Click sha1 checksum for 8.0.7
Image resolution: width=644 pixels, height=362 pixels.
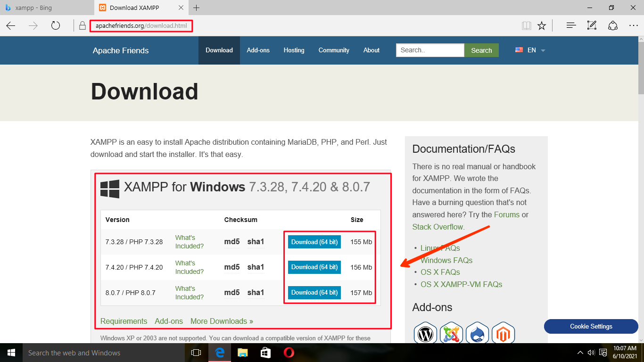pyautogui.click(x=256, y=293)
